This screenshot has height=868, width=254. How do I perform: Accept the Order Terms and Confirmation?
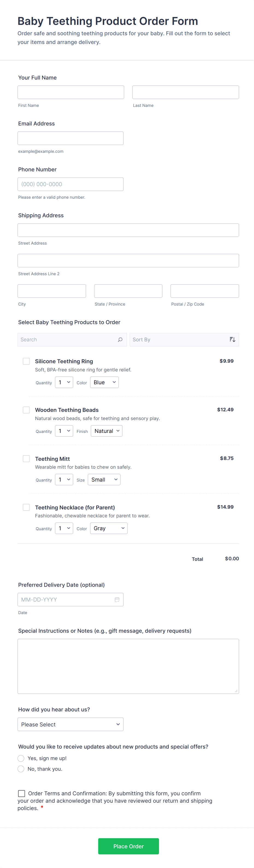click(x=22, y=794)
